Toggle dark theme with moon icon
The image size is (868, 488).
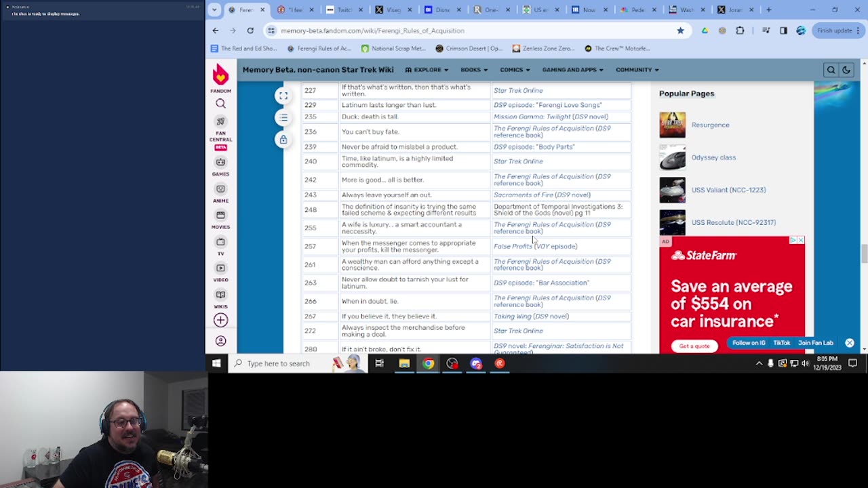point(846,70)
